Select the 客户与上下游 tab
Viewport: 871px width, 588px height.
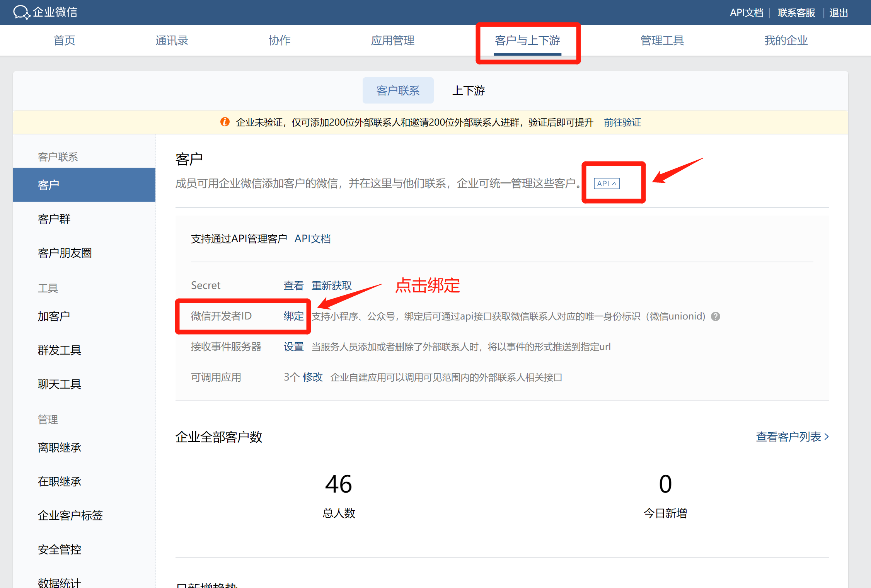(527, 40)
